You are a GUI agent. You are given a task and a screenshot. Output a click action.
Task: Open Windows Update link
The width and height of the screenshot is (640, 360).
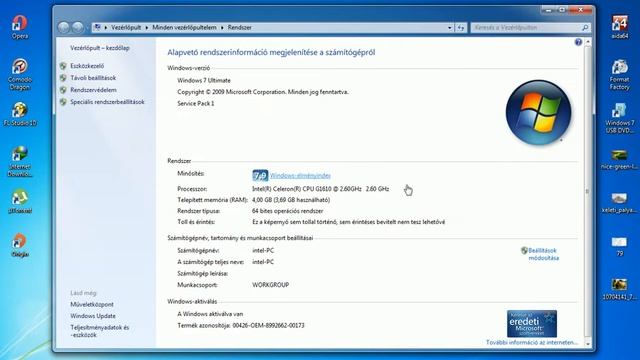pos(93,316)
